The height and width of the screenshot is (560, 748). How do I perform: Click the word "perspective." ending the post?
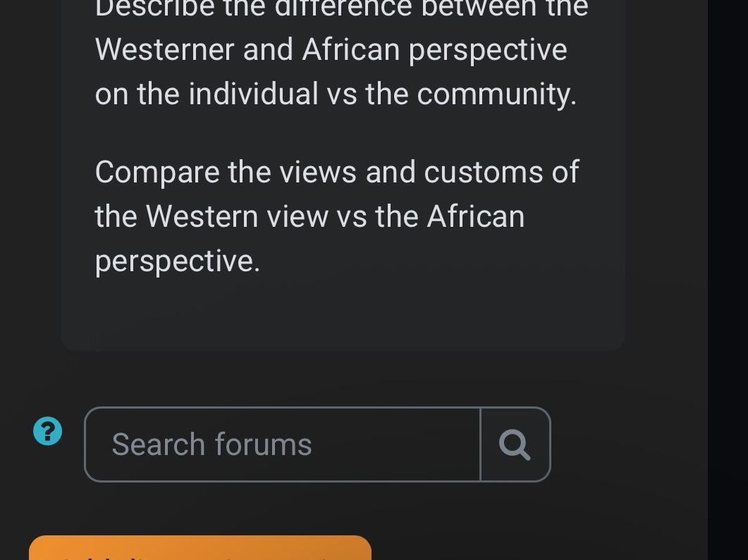[178, 261]
